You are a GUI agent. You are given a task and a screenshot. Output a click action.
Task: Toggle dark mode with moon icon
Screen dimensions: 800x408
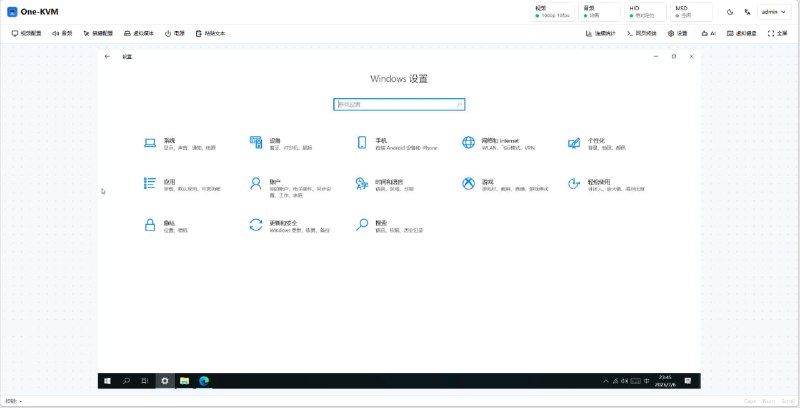click(730, 12)
